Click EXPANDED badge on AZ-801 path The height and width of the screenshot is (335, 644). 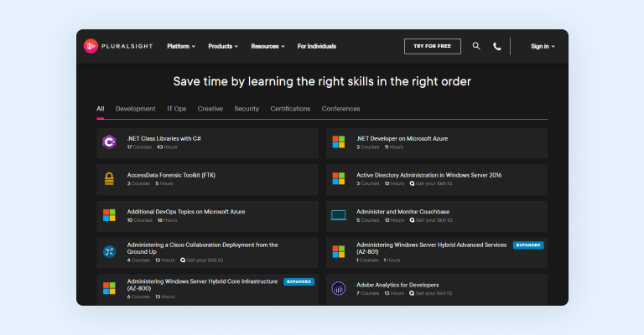528,245
